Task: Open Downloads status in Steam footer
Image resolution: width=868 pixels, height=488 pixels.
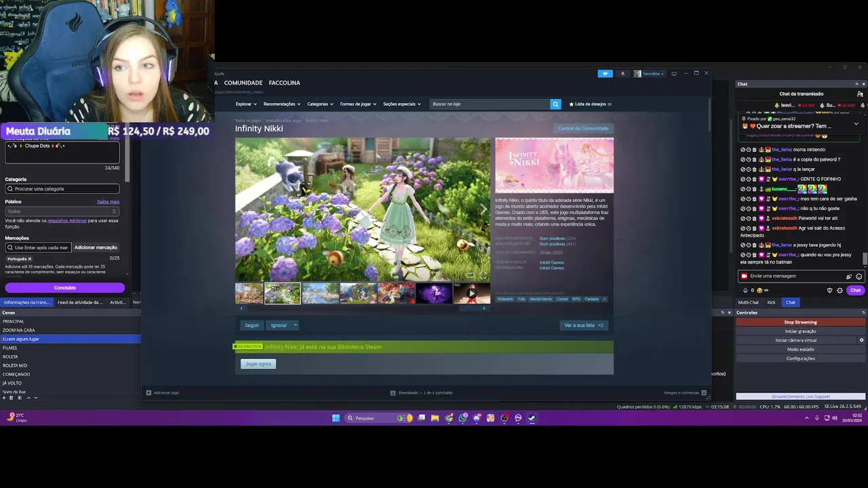Action: coord(421,392)
